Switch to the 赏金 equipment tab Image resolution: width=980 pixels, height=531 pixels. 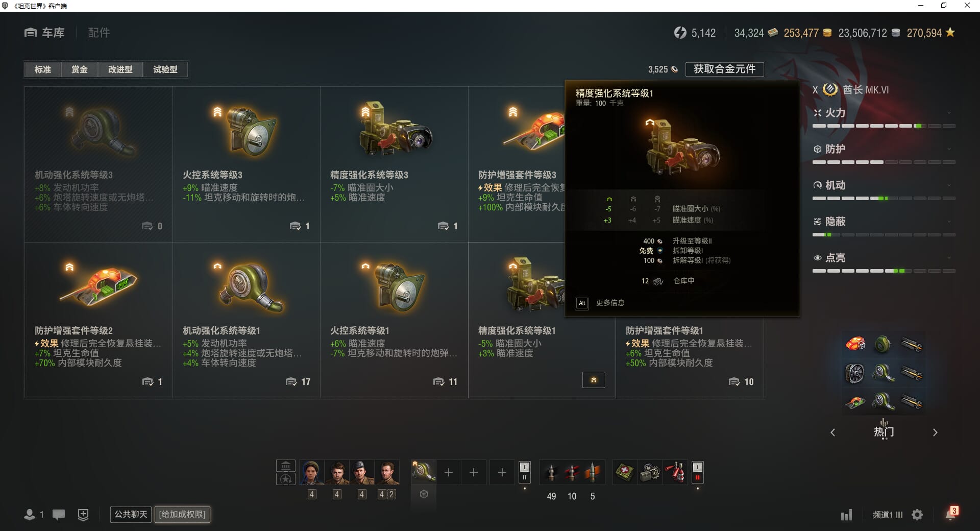tap(79, 69)
